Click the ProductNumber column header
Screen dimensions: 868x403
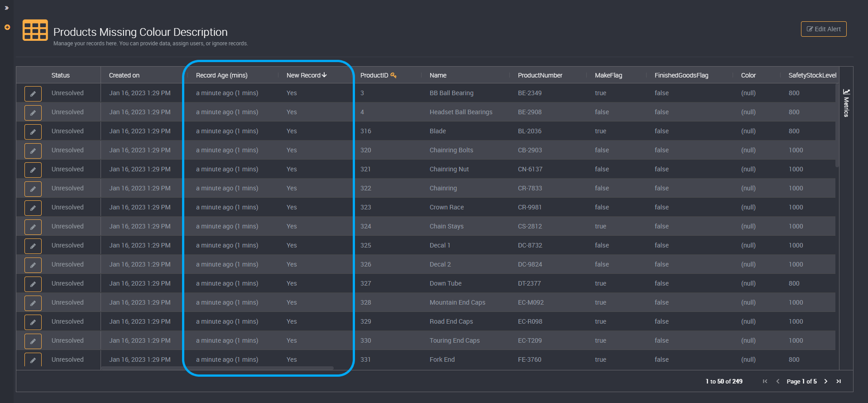pos(540,75)
